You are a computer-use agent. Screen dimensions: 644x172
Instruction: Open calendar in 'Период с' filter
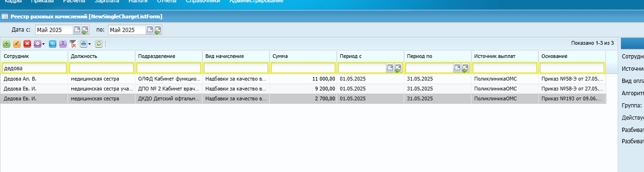[390, 68]
